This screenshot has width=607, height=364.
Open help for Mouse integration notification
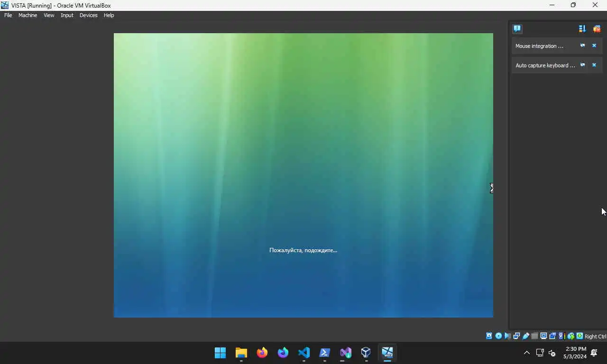pyautogui.click(x=583, y=45)
